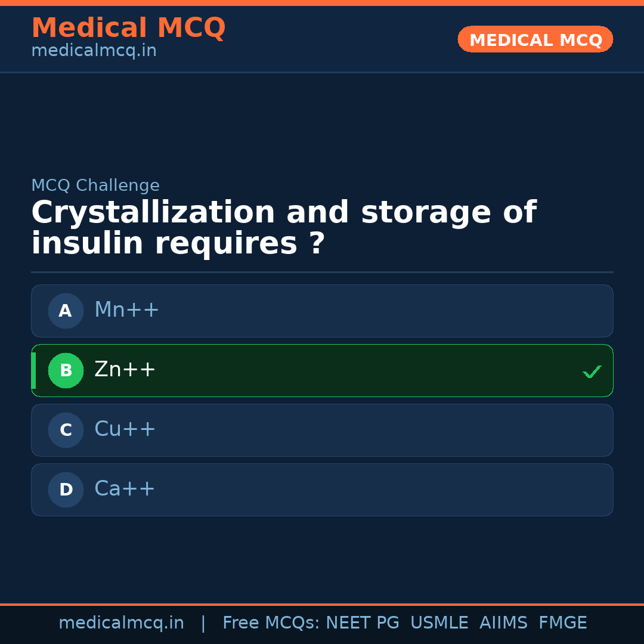Choose the Mn++ answer text
The image size is (644, 644).
(x=126, y=310)
